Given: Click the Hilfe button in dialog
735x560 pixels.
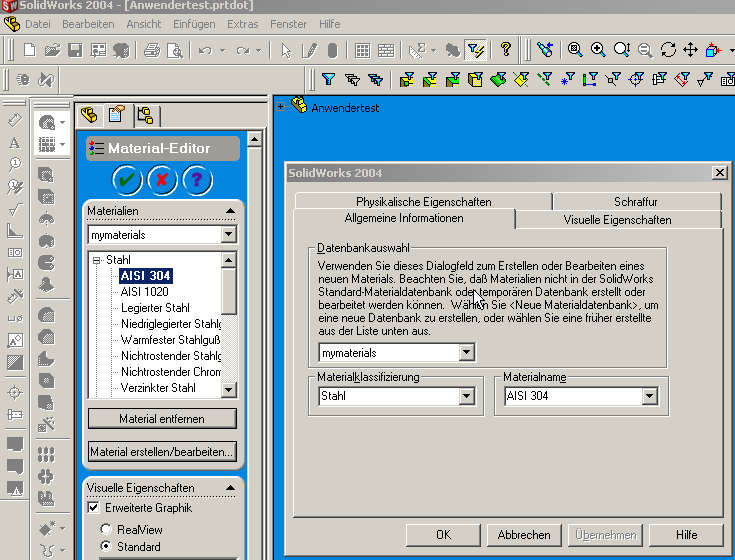Looking at the screenshot, I should [686, 535].
